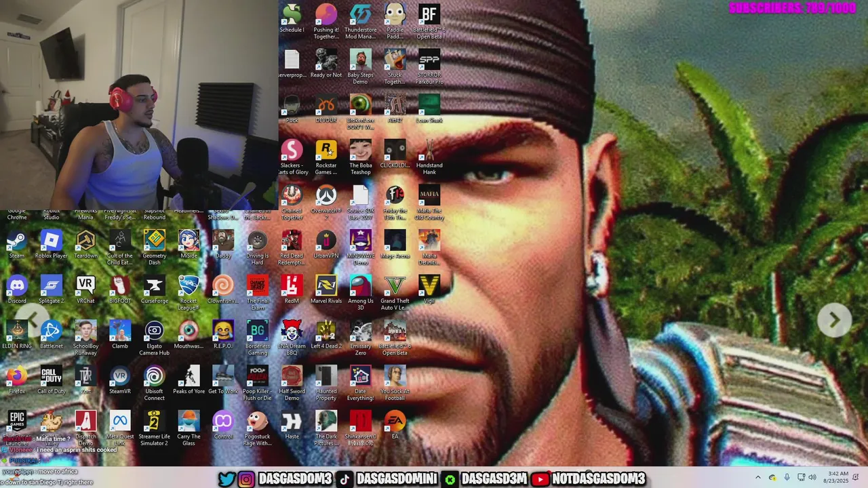The image size is (868, 488).
Task: Launch the EA app shortcut
Action: (x=395, y=426)
